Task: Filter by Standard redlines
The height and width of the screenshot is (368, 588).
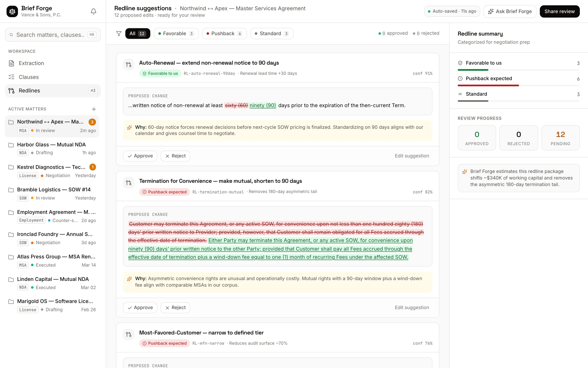Action: click(272, 34)
